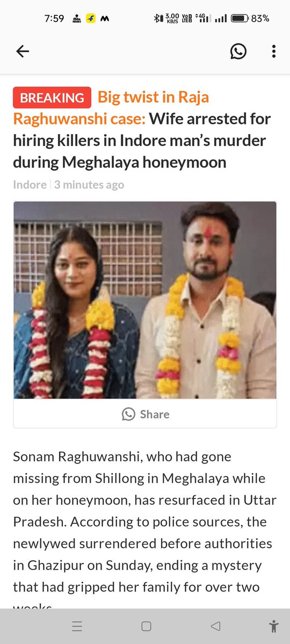Tap the Flipkart notification icon
Screen dimensions: 290x644
90,18
